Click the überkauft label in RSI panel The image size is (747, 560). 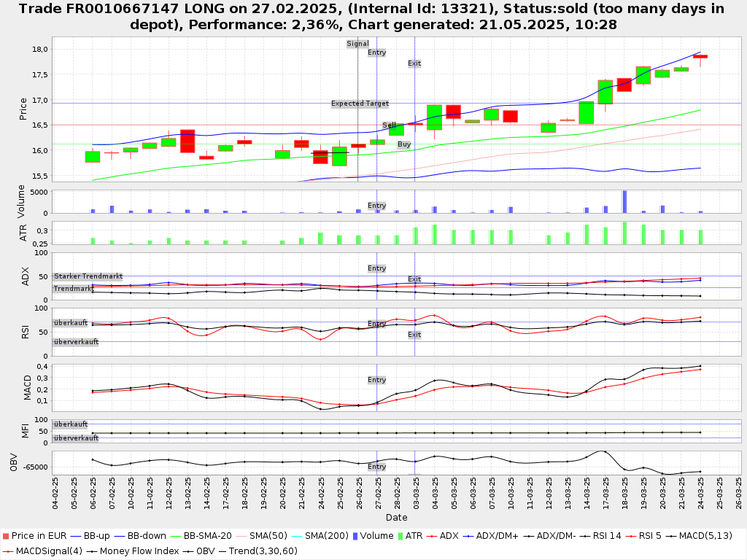[75, 323]
